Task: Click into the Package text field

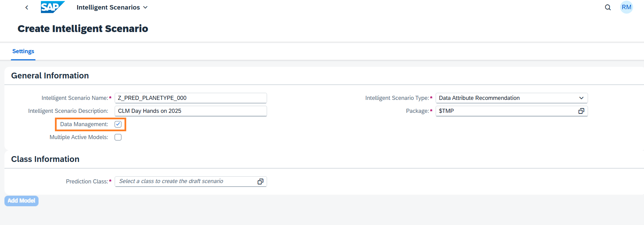Action: pyautogui.click(x=505, y=111)
